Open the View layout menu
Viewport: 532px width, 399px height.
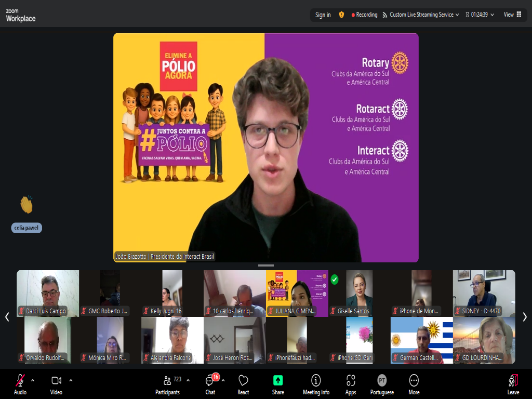[512, 15]
